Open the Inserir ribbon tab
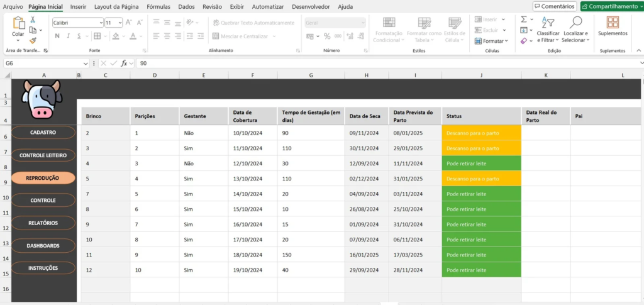The width and height of the screenshot is (644, 305). (79, 6)
